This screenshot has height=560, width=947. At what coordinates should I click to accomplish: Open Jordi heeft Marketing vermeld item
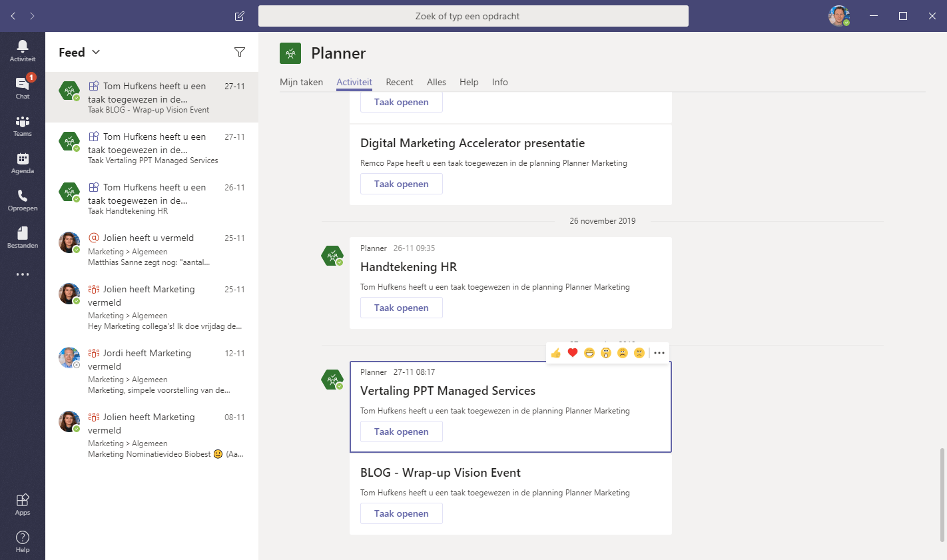click(152, 371)
